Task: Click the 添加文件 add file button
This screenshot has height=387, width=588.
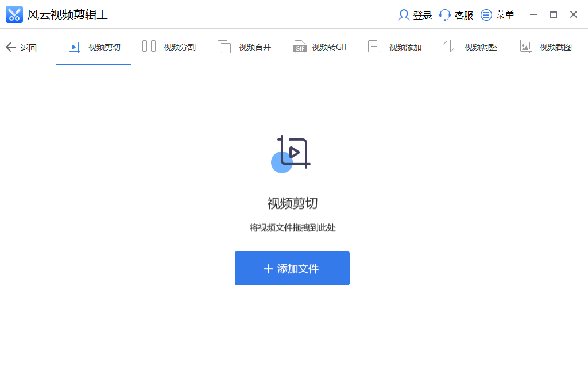Action: pos(292,268)
